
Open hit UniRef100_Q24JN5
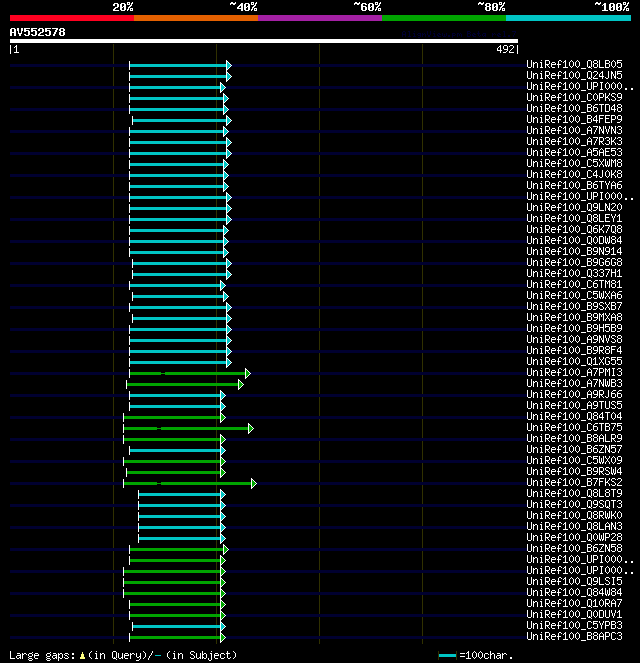[574, 75]
